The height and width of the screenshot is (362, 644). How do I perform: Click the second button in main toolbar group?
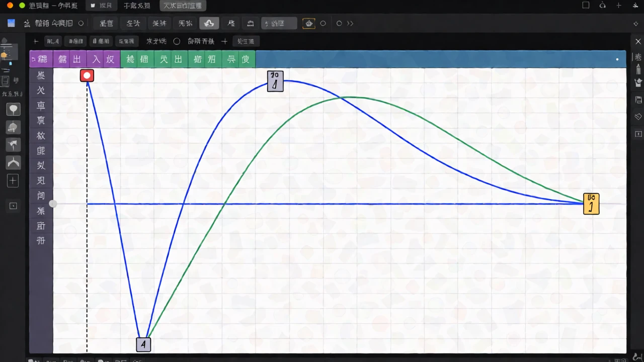133,23
